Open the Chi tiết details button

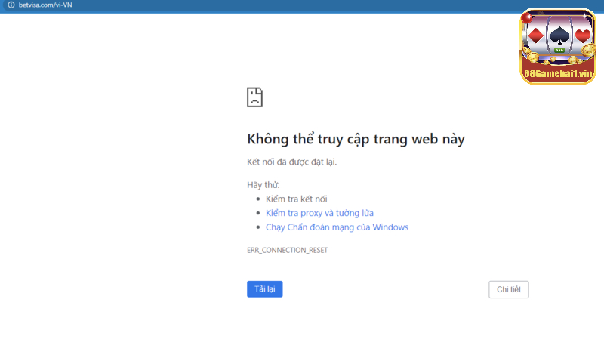tap(508, 289)
